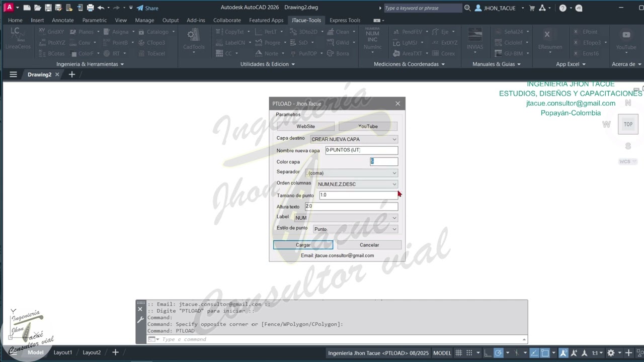Select the LabelCN tool
This screenshot has width=644, height=362.
[230, 43]
